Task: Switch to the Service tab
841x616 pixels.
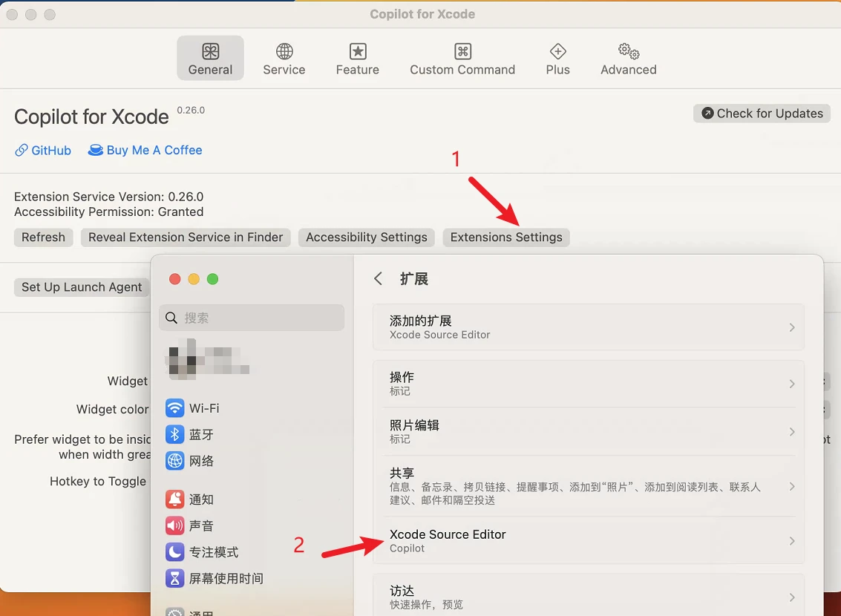Action: (284, 58)
